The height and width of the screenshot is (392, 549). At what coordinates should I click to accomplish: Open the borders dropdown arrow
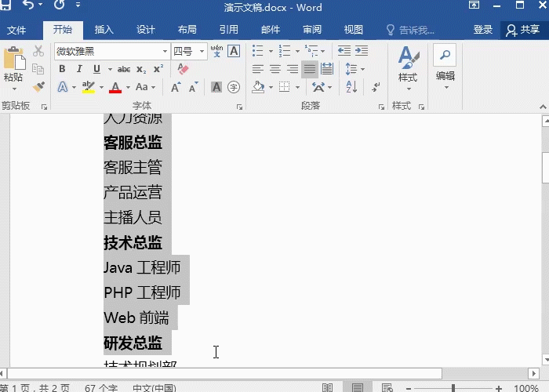[x=297, y=87]
